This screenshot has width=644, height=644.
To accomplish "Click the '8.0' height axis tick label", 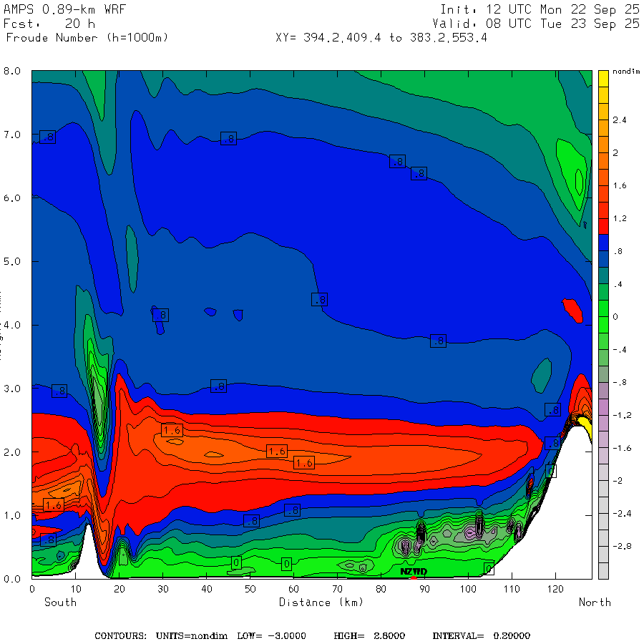I will 12,71.
